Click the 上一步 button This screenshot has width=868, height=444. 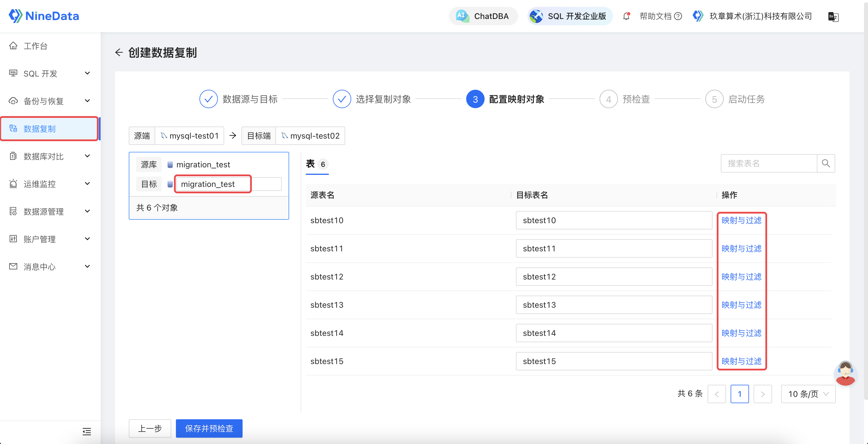[150, 428]
